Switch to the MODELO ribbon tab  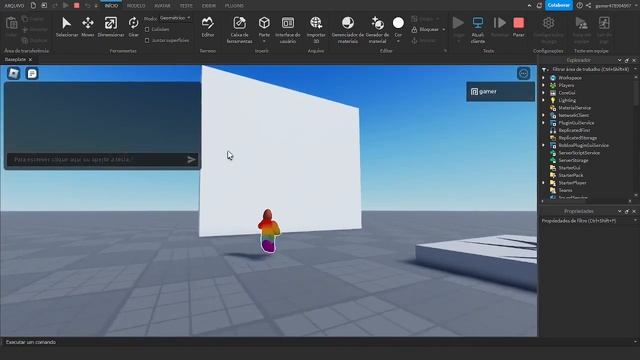pos(136,6)
